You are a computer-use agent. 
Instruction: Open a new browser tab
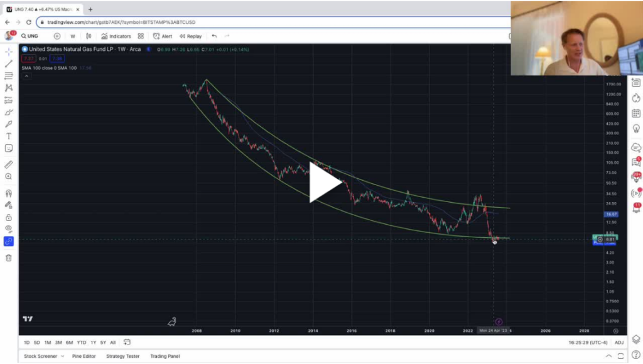click(90, 9)
